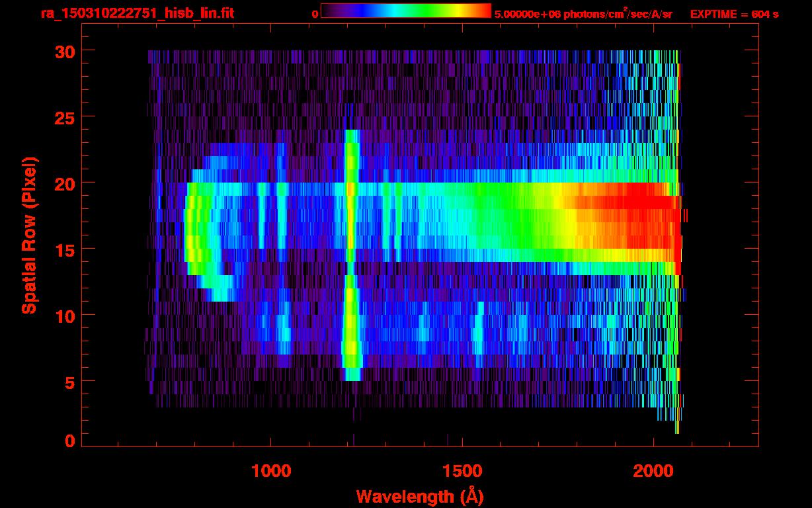
Task: Click the Spatial Row (Pixel) axis title
Action: tap(28, 235)
